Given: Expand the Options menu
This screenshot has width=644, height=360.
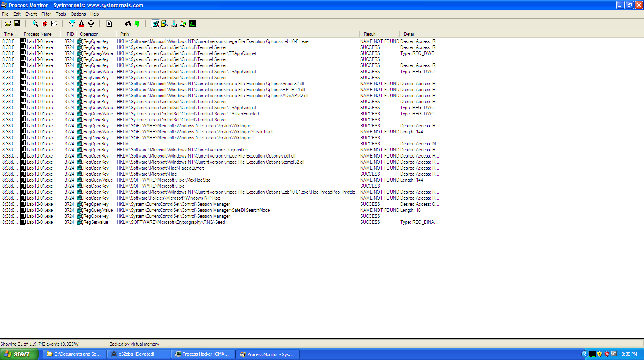Looking at the screenshot, I should tap(78, 14).
